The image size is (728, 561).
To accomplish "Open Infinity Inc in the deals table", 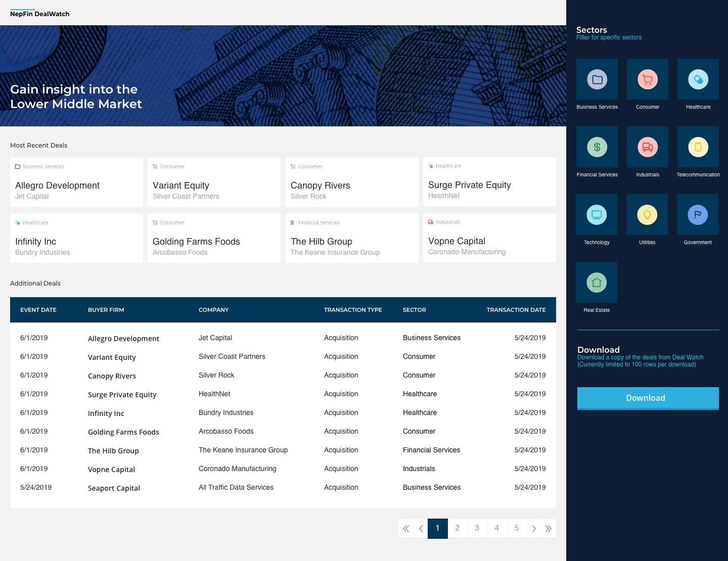I will (x=106, y=413).
